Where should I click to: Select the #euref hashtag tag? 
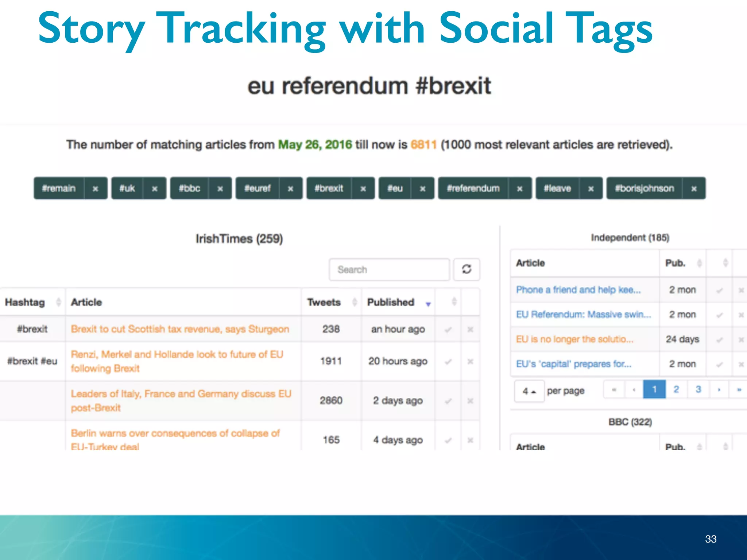point(258,188)
